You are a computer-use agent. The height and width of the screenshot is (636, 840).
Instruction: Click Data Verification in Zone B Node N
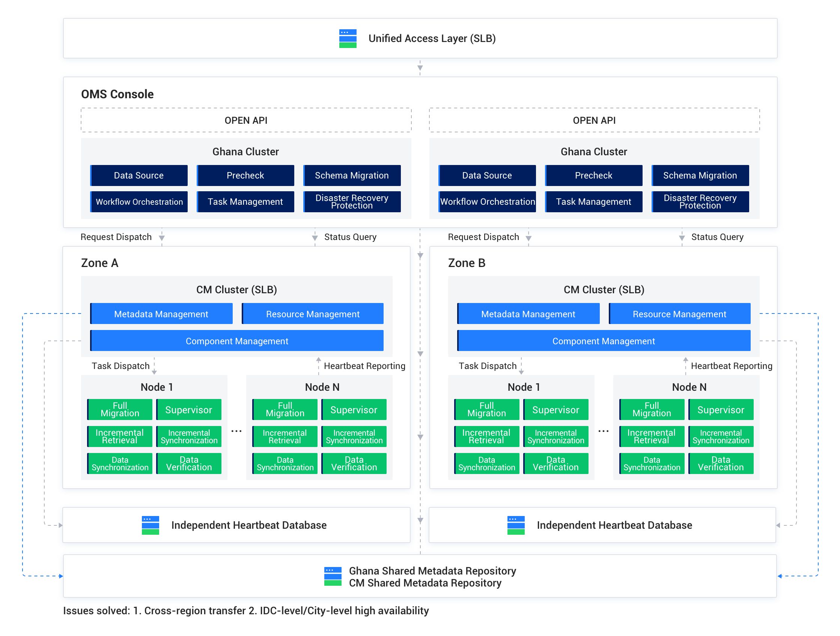pyautogui.click(x=720, y=464)
